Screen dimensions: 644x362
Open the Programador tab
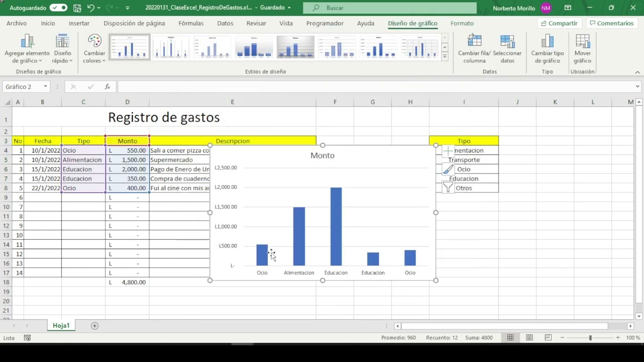(x=325, y=23)
